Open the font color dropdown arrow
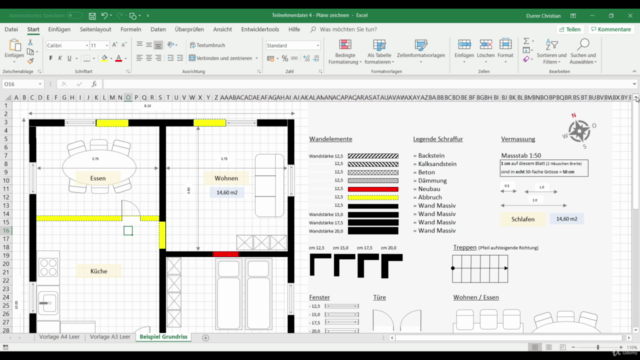This screenshot has height=360, width=640. click(x=125, y=59)
